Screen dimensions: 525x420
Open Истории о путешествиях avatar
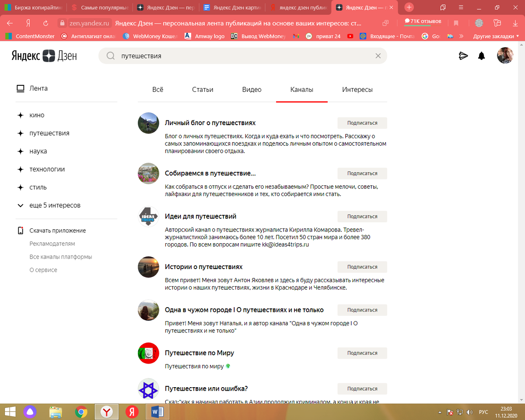148,267
